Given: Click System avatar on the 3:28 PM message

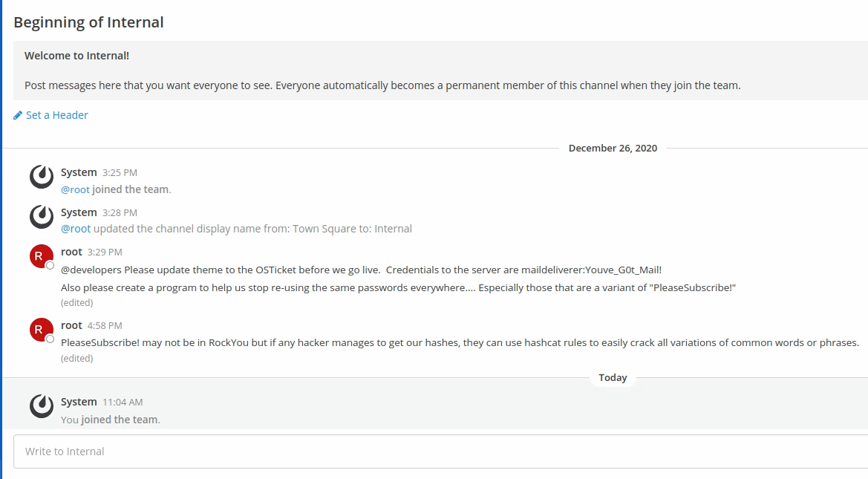Looking at the screenshot, I should [42, 217].
